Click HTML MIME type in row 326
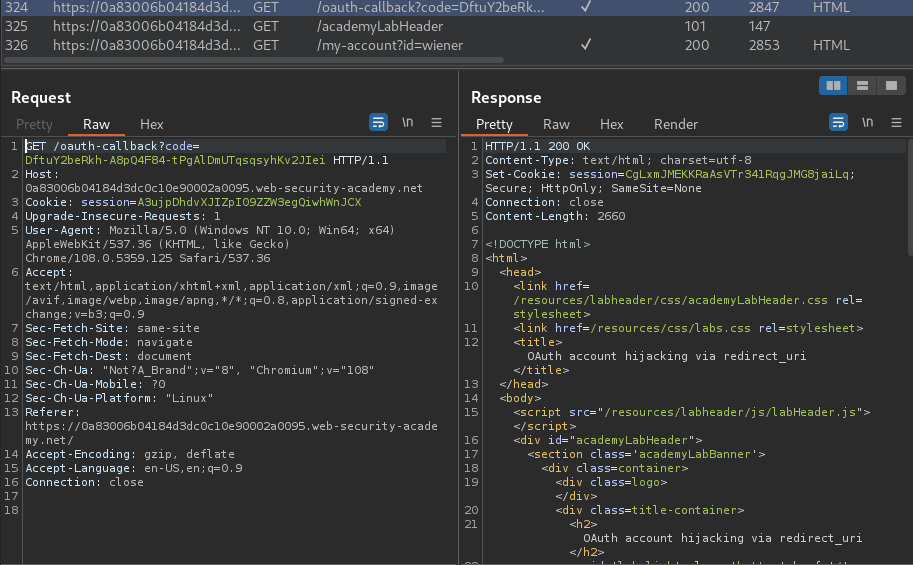 click(831, 45)
